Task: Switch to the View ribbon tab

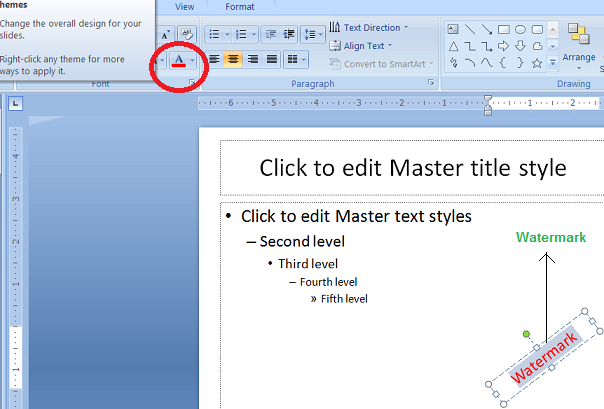Action: (x=185, y=7)
